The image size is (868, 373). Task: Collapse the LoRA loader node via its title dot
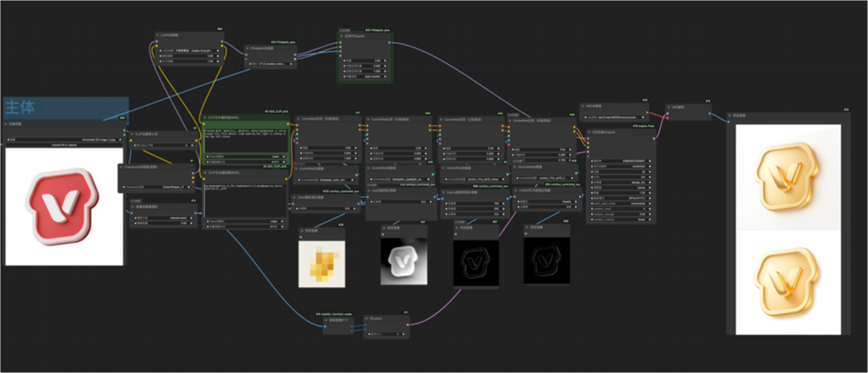(x=157, y=35)
